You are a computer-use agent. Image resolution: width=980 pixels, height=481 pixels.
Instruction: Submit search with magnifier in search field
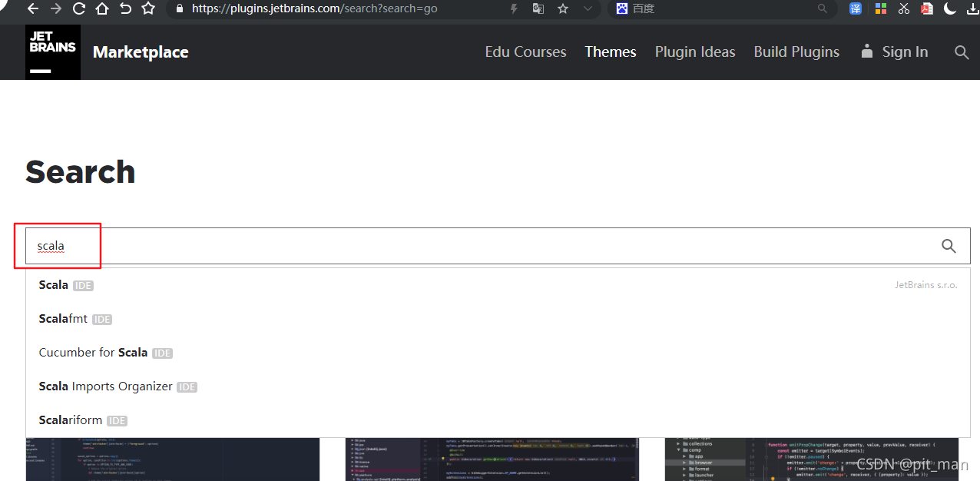click(949, 246)
